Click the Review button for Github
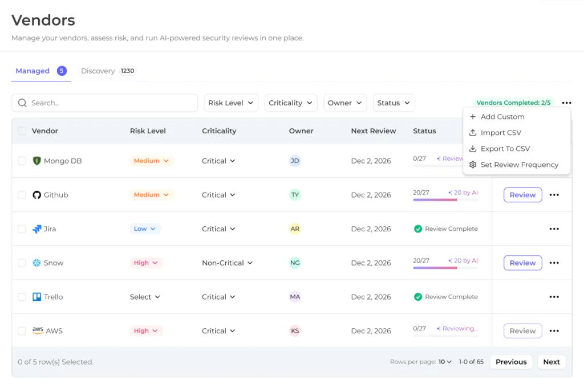The image size is (584, 392). coord(522,195)
